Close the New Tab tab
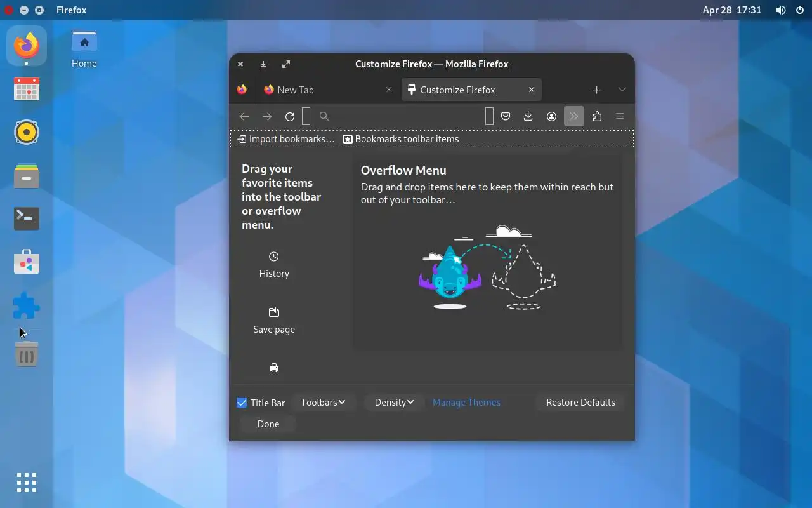Image resolution: width=812 pixels, height=508 pixels. point(389,90)
